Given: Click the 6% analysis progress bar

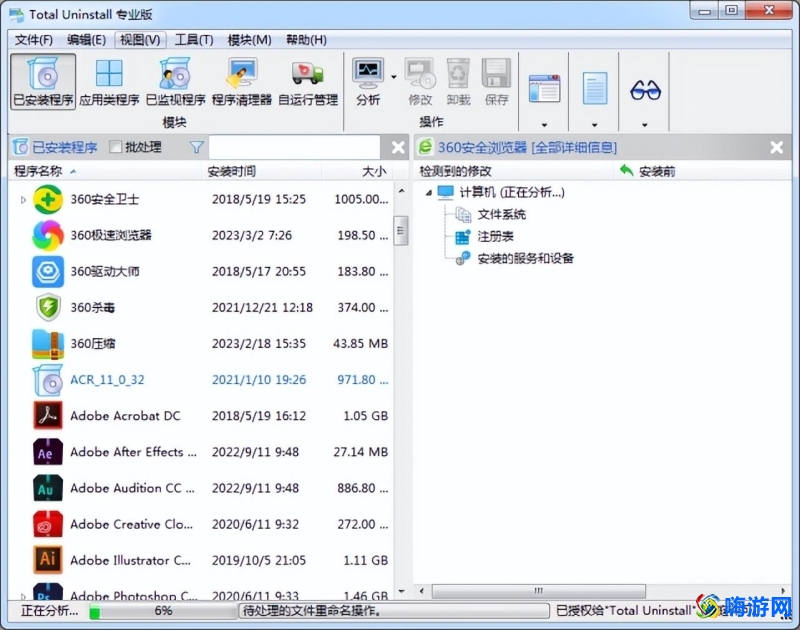Looking at the screenshot, I should (x=163, y=611).
